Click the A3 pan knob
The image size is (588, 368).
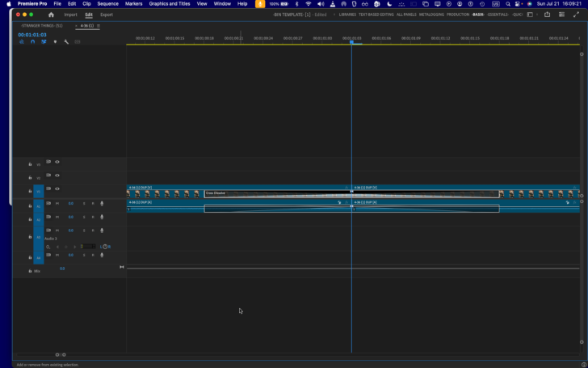[105, 247]
